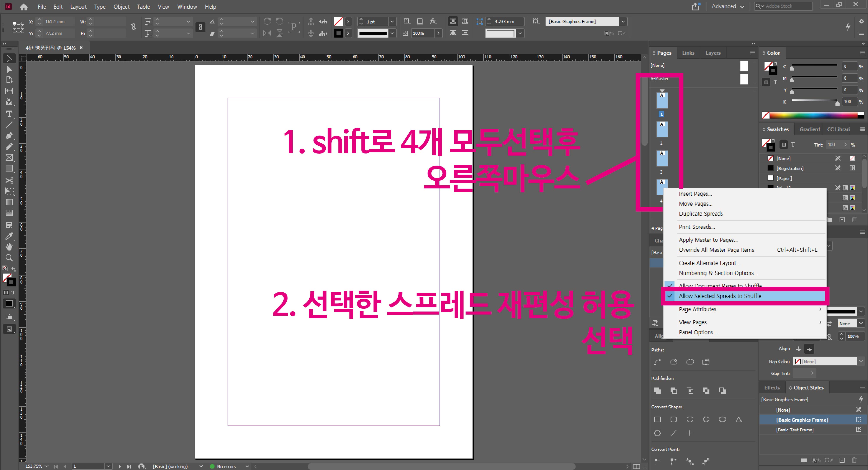Select the Page tool
Viewport: 868px width, 470px height.
[9, 80]
